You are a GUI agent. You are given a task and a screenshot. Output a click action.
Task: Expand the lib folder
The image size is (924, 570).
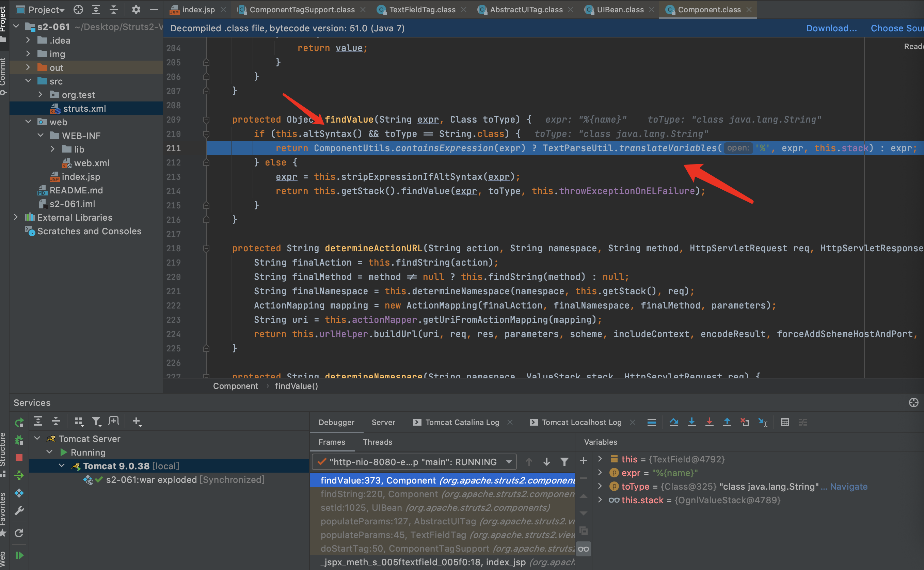pyautogui.click(x=53, y=149)
